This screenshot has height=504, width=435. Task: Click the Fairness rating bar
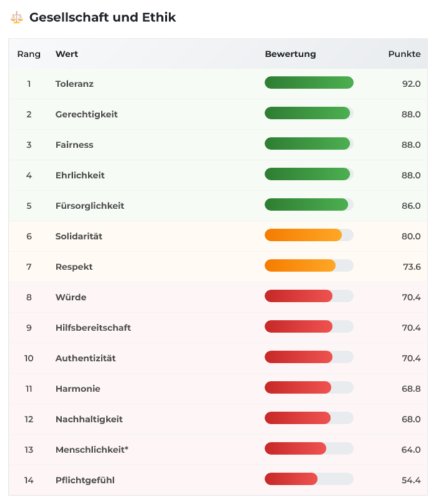click(309, 144)
